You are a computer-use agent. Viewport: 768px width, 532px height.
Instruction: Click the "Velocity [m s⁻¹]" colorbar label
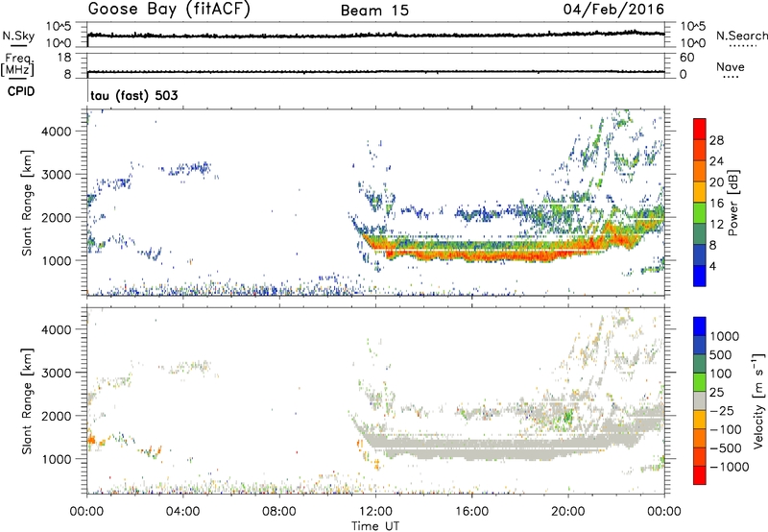click(x=758, y=401)
